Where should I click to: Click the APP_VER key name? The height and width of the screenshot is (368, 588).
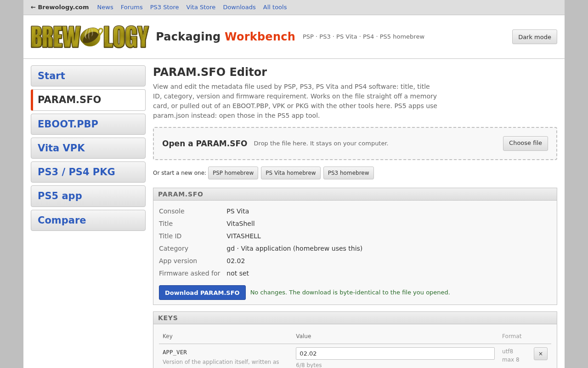175,352
